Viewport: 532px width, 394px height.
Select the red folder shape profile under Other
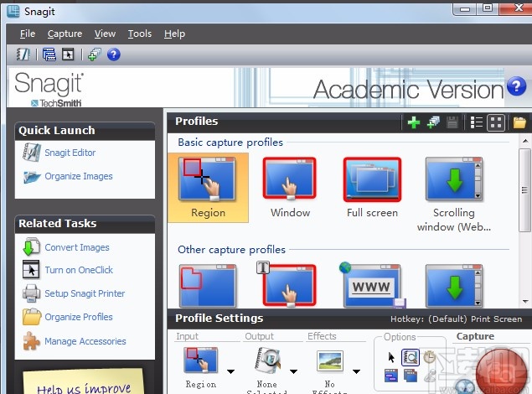[x=208, y=285]
